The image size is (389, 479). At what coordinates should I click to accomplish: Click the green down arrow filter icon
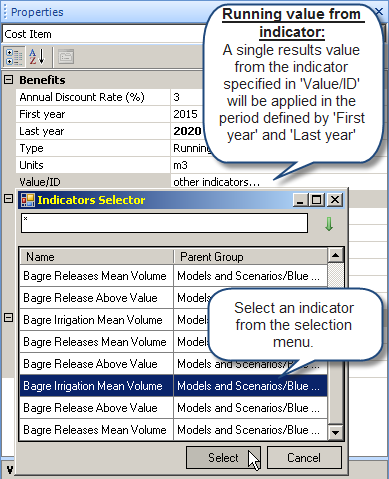(x=329, y=224)
